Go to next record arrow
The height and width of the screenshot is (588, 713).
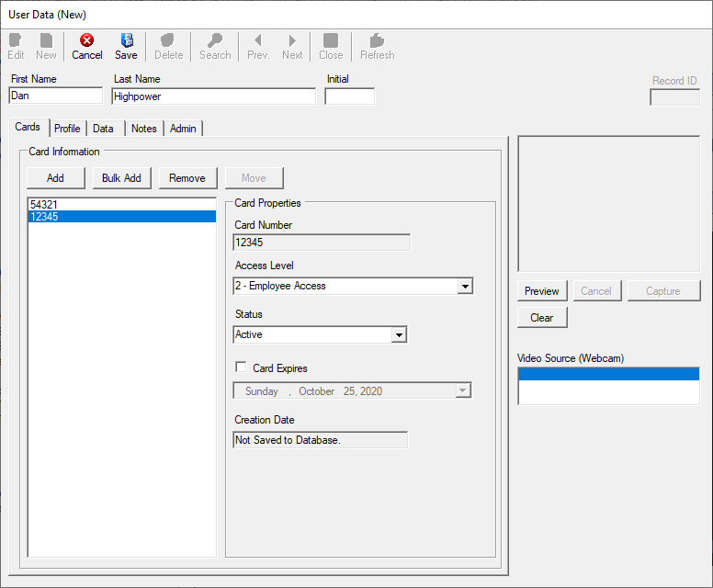tap(292, 46)
